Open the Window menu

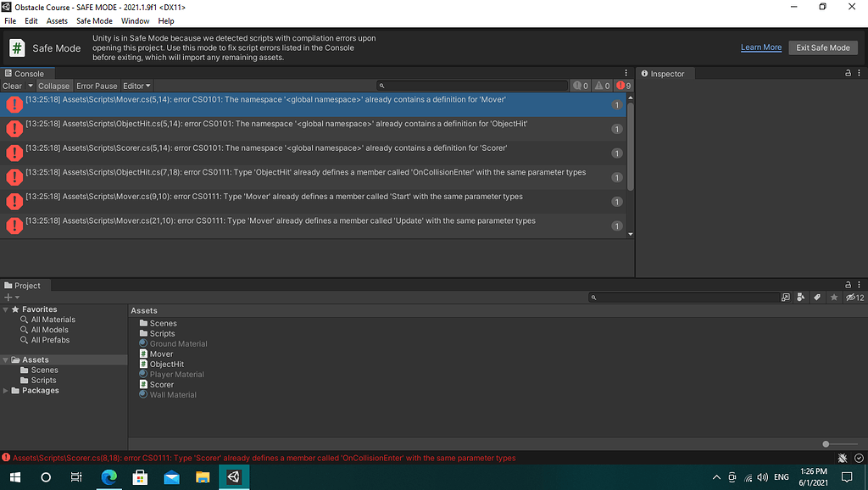coord(135,21)
